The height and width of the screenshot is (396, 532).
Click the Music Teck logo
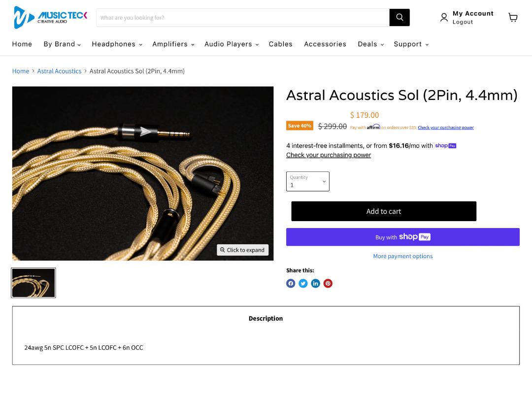50,17
